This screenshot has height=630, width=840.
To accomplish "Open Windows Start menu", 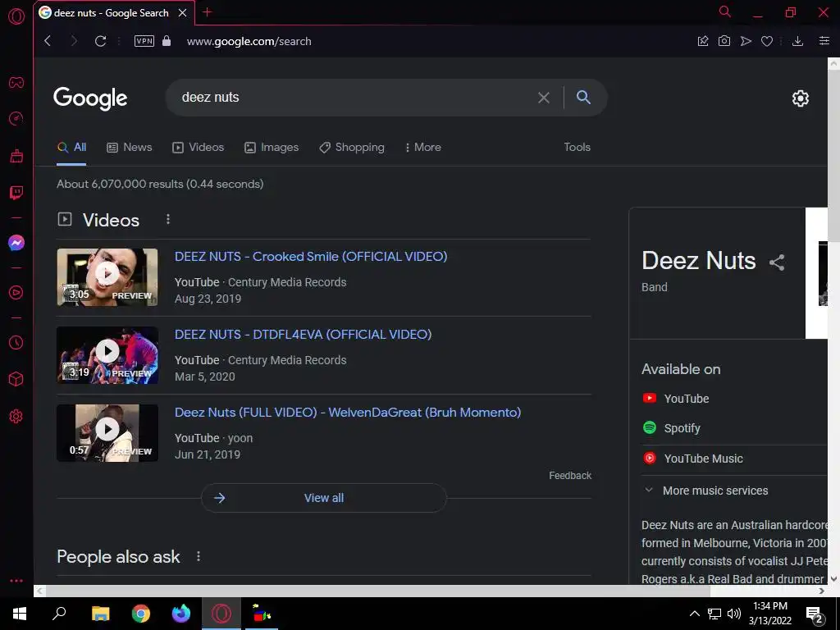I will coord(20,614).
